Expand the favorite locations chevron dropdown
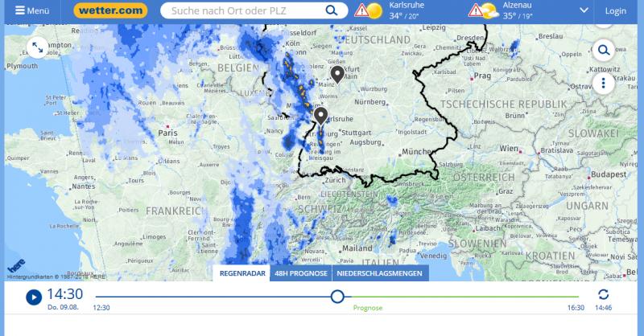 [x=584, y=10]
